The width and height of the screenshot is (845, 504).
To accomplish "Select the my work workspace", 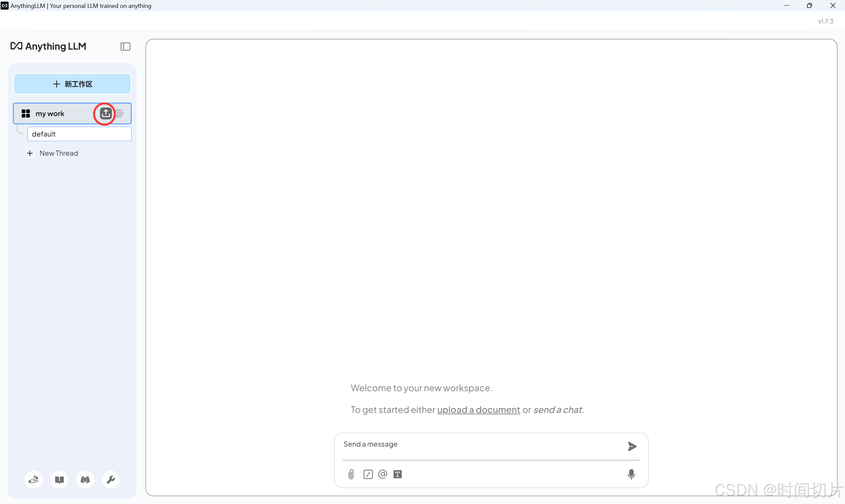I will (50, 114).
